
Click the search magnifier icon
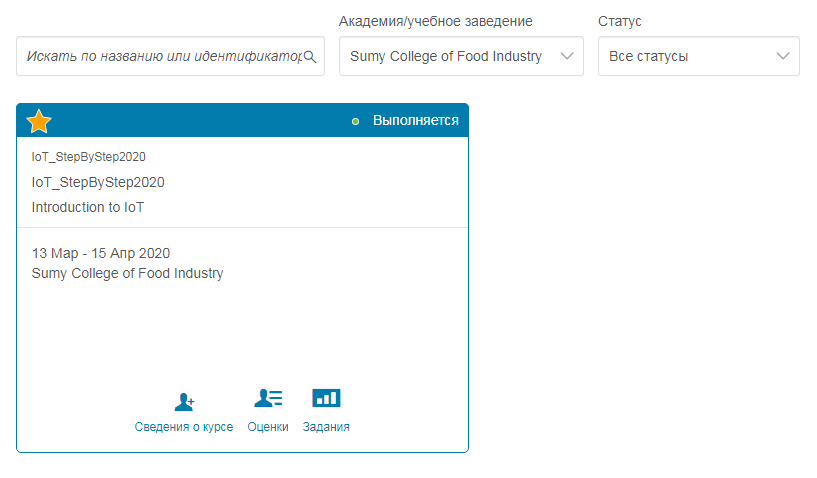pyautogui.click(x=310, y=56)
